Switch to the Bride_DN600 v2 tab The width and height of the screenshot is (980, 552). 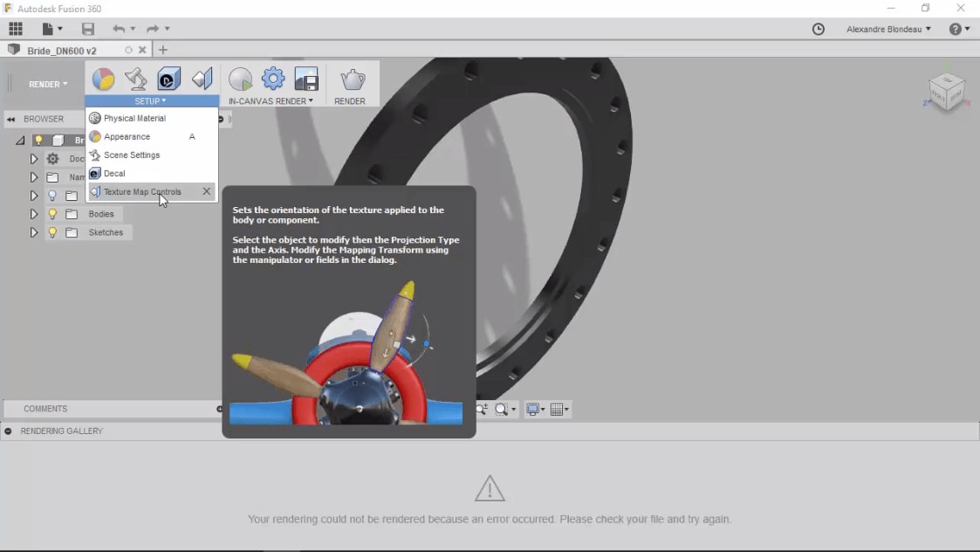62,50
